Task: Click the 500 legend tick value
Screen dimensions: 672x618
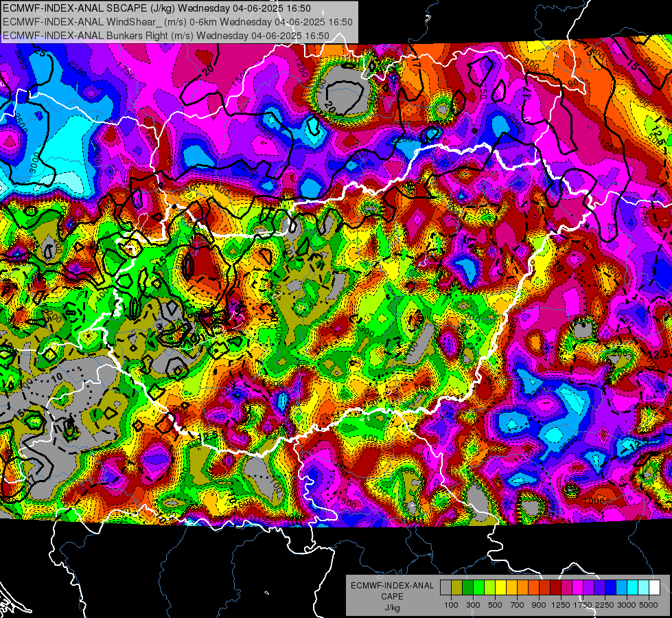Action: click(495, 605)
